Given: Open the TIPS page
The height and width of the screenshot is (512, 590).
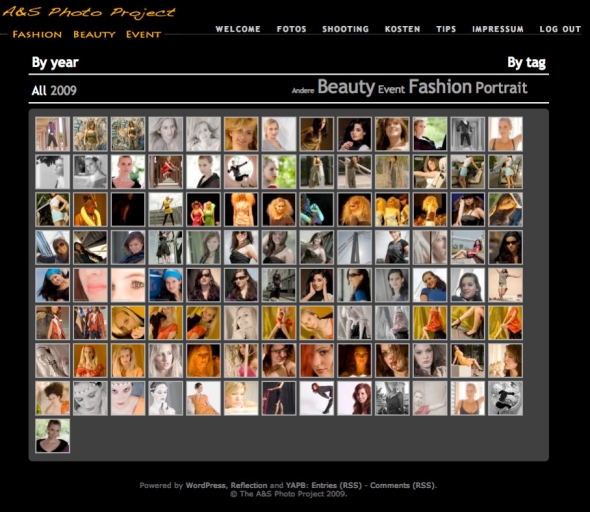Looking at the screenshot, I should [x=446, y=29].
